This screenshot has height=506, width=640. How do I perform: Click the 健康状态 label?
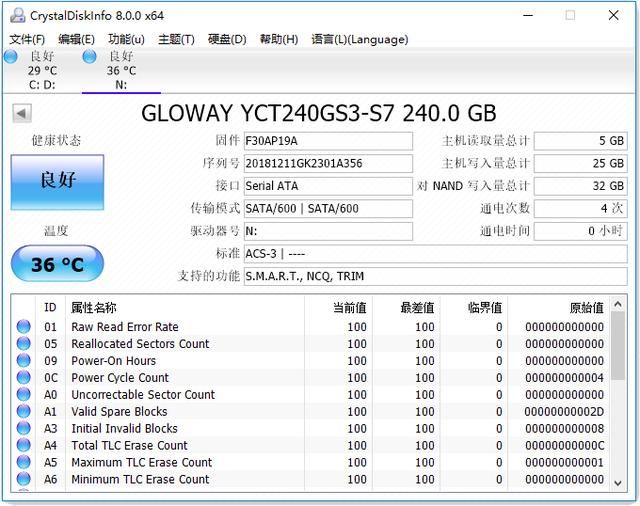pyautogui.click(x=56, y=141)
